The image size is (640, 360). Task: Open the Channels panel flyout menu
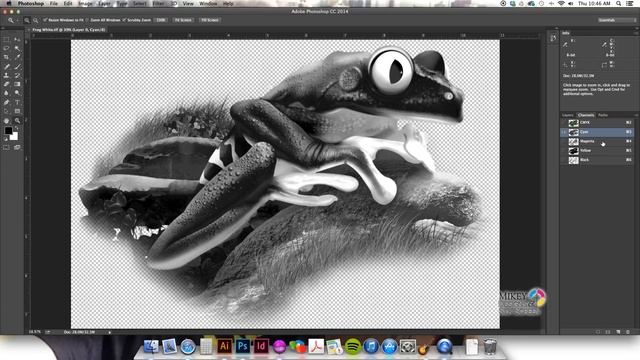[636, 115]
